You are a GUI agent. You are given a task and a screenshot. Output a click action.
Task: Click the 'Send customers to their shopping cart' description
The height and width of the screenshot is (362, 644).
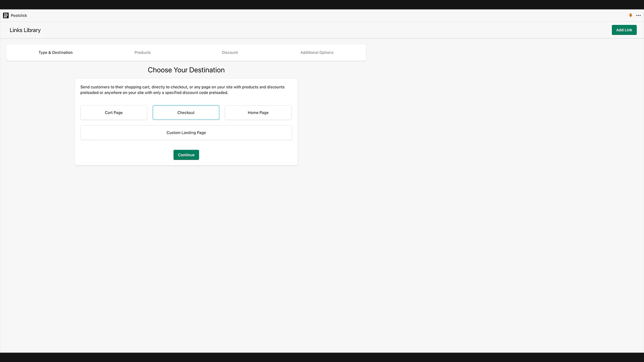point(182,90)
